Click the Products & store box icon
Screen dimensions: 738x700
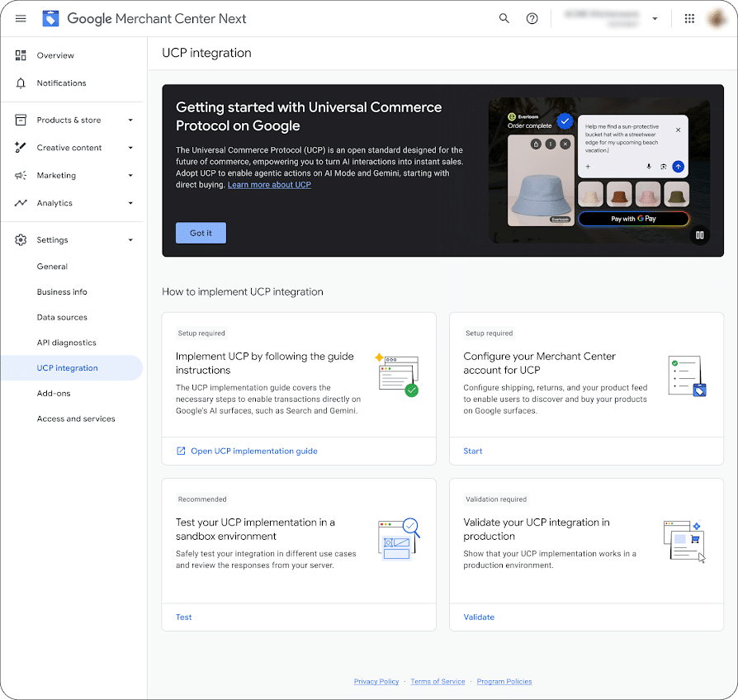[x=21, y=120]
